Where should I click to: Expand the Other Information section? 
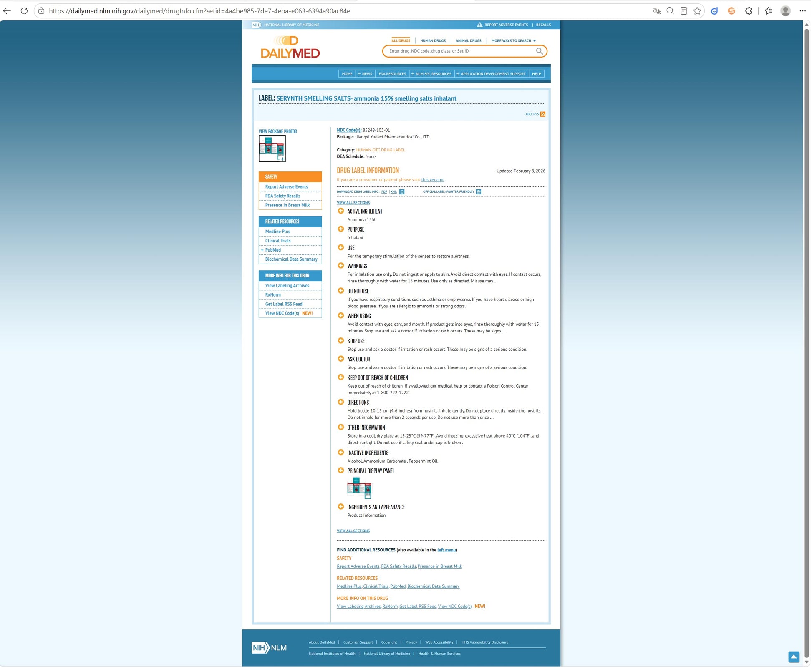click(341, 427)
